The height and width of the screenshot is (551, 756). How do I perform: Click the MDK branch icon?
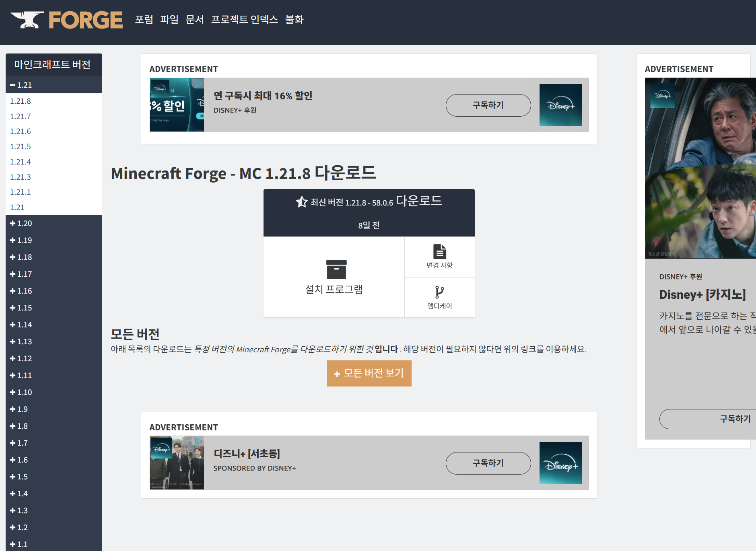coord(439,292)
